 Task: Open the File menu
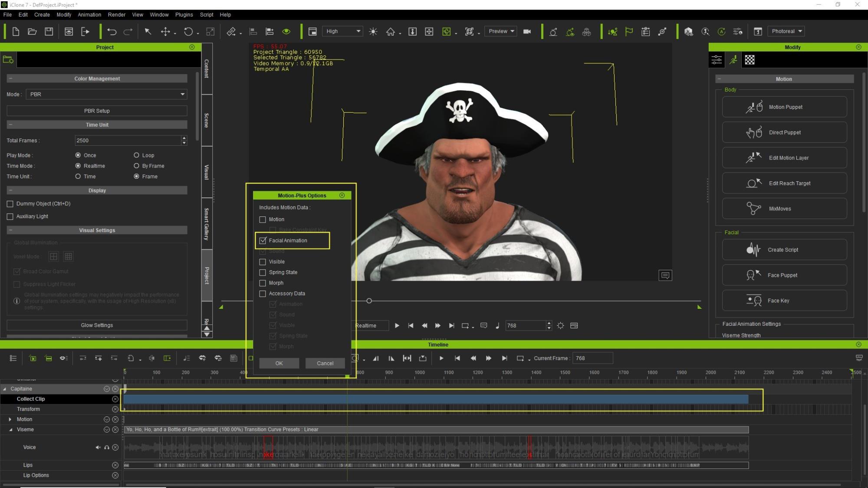tap(7, 14)
